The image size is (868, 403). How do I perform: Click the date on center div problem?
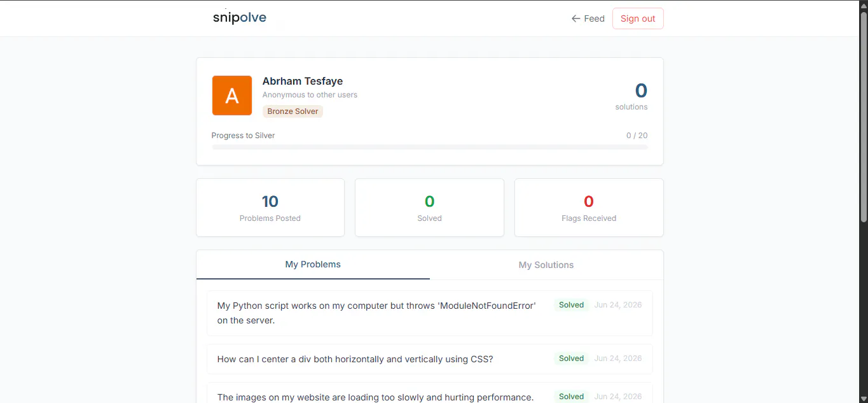pos(617,358)
